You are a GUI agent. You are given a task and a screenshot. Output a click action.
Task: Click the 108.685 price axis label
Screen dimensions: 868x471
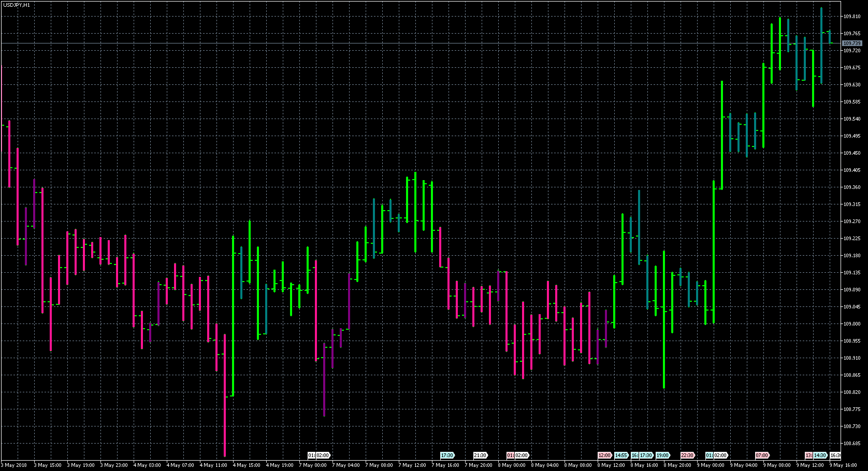[x=852, y=444]
